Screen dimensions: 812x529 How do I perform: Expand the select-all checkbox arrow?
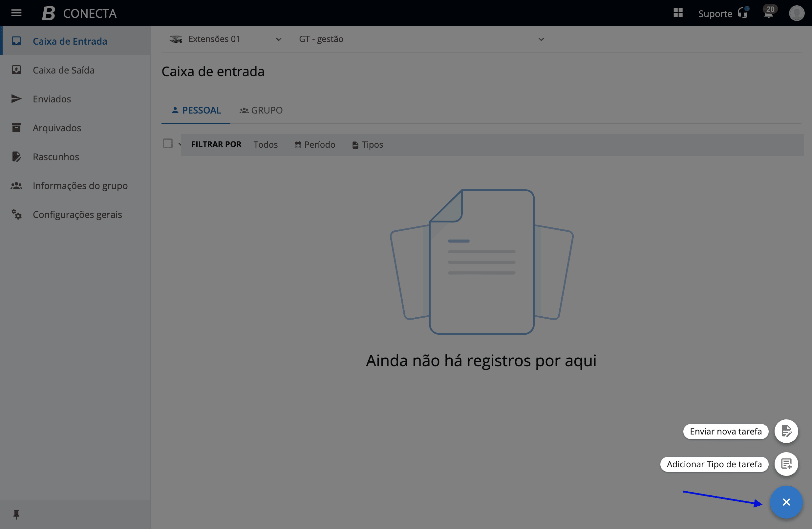click(180, 145)
